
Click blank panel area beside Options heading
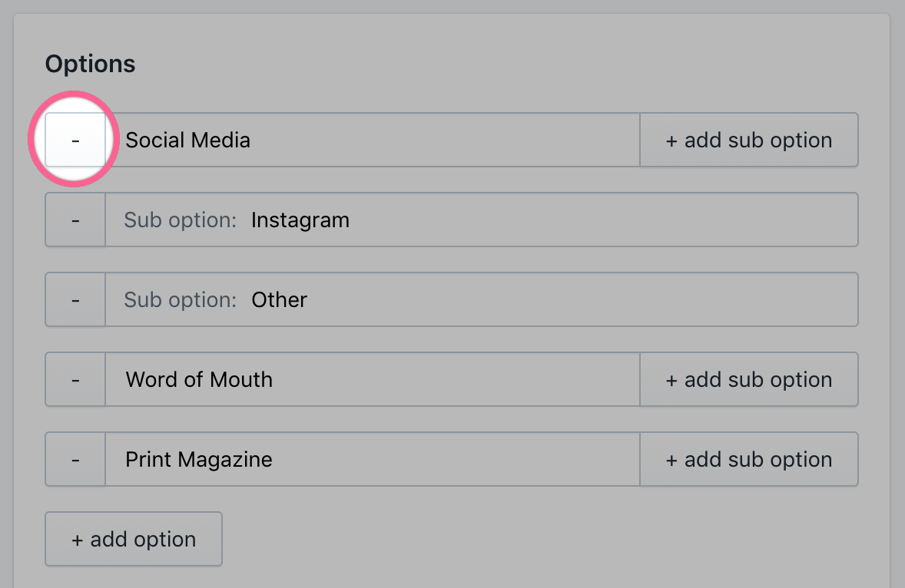pos(499,64)
